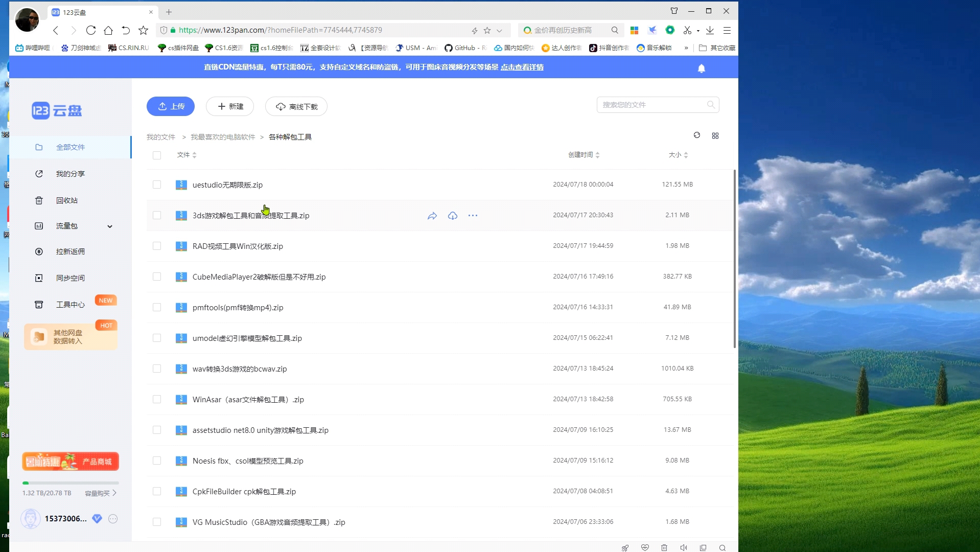This screenshot has width=980, height=552.
Task: Tick the checkbox for umodel虚幻引擎模型解包工具.zip
Action: (x=157, y=338)
